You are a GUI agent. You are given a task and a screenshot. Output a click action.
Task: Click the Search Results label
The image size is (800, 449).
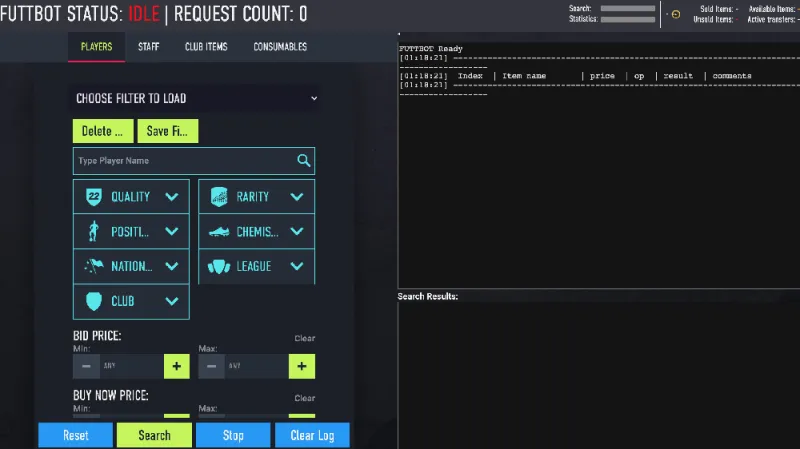pyautogui.click(x=428, y=296)
